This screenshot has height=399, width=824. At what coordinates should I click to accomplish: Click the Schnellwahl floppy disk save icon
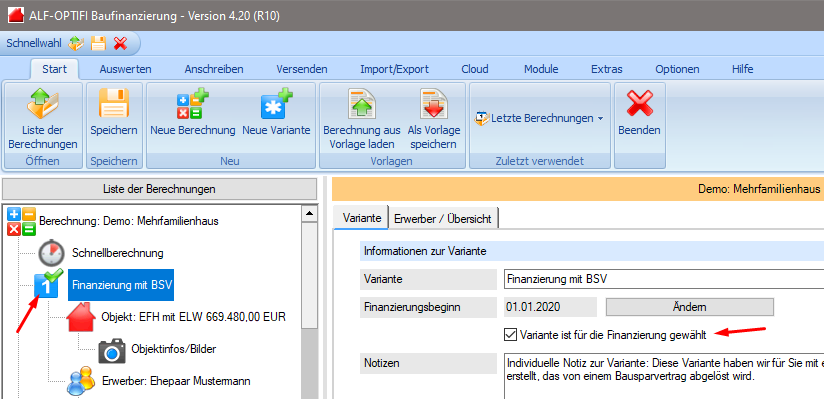pos(98,43)
